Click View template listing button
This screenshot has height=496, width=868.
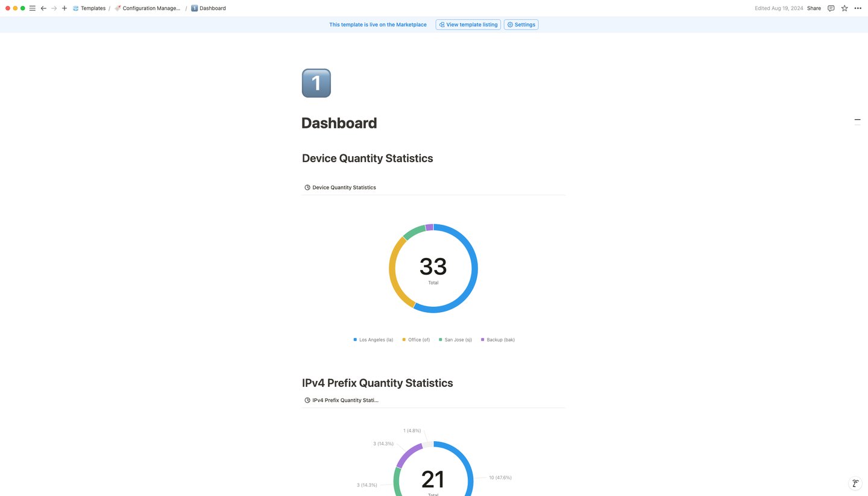point(468,25)
